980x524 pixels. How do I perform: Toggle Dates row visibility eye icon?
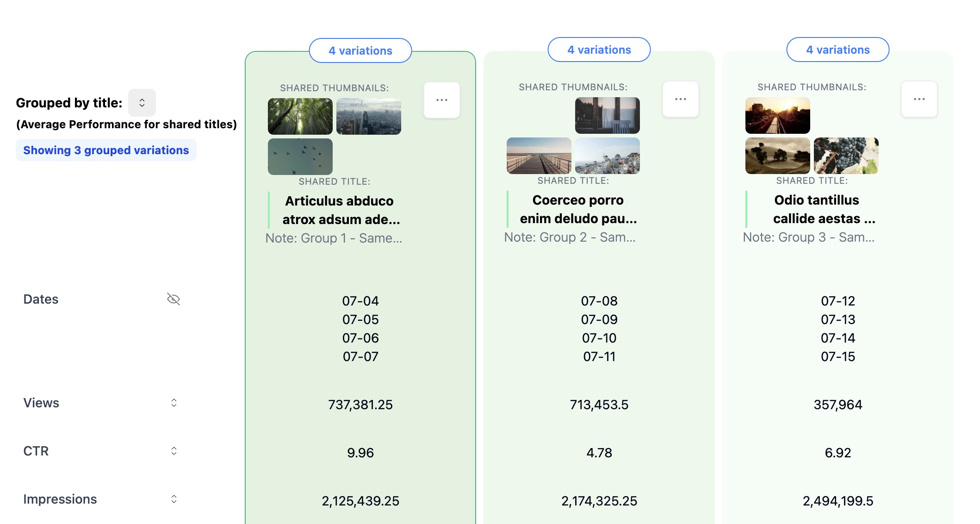pyautogui.click(x=174, y=299)
